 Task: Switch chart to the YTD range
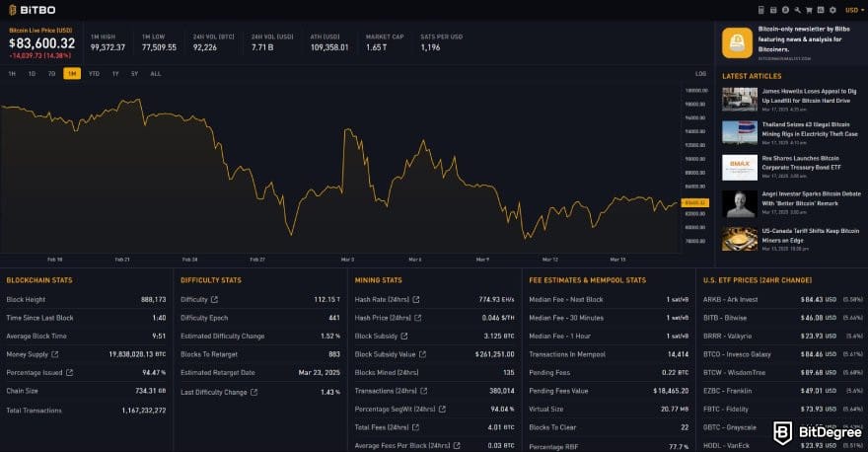pyautogui.click(x=94, y=74)
